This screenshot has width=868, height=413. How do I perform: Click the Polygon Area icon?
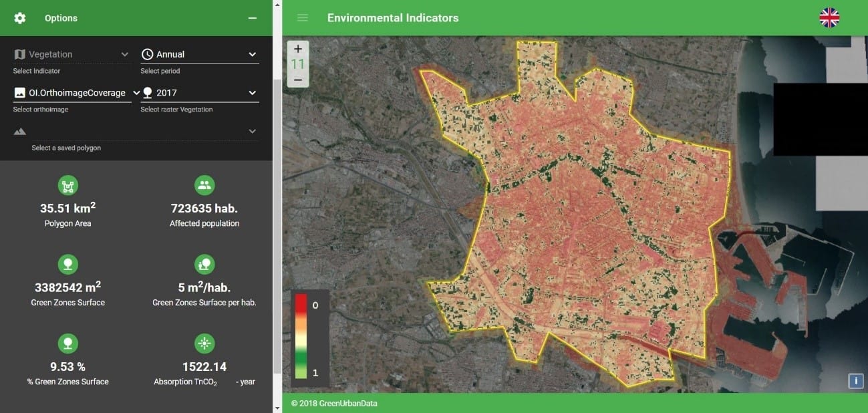click(x=67, y=186)
